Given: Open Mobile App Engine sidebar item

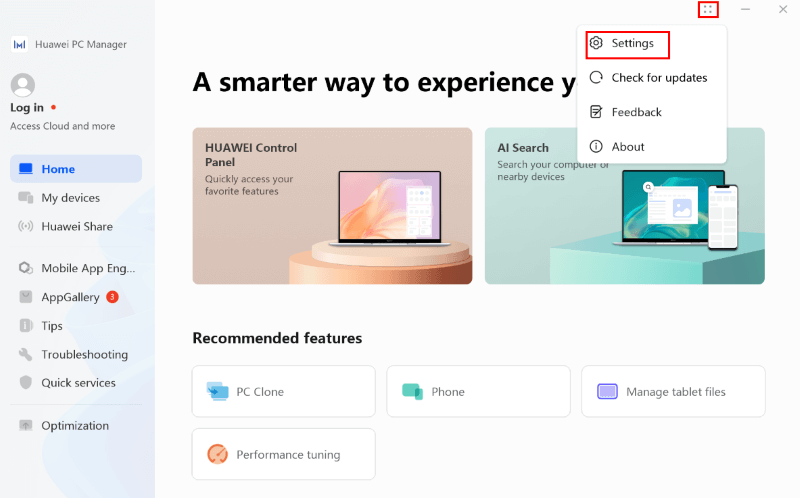Looking at the screenshot, I should tap(76, 268).
